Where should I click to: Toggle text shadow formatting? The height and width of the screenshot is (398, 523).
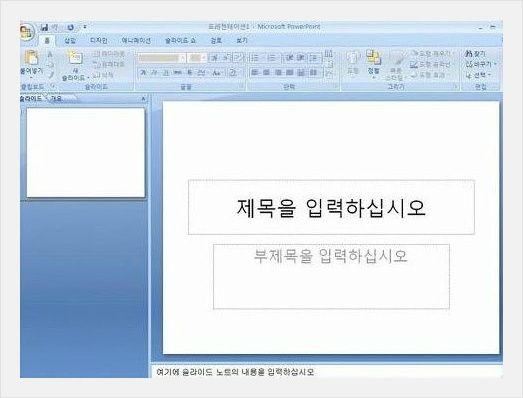coord(189,72)
